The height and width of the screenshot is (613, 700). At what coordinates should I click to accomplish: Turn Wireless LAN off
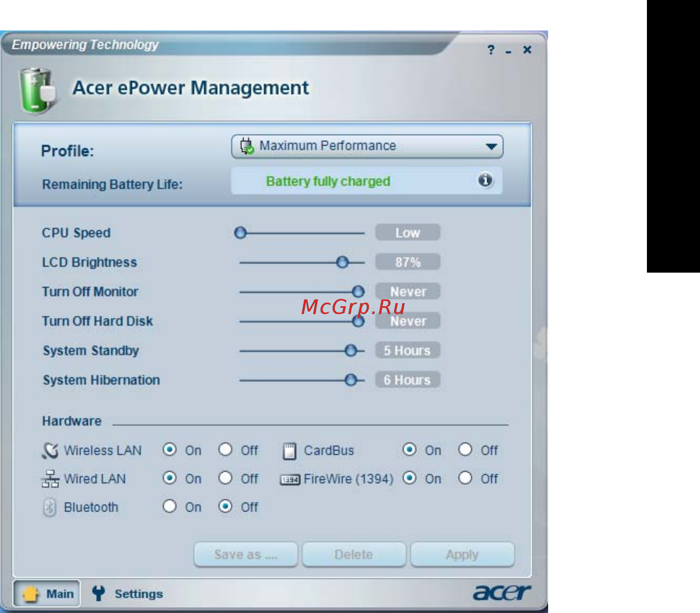coord(225,450)
